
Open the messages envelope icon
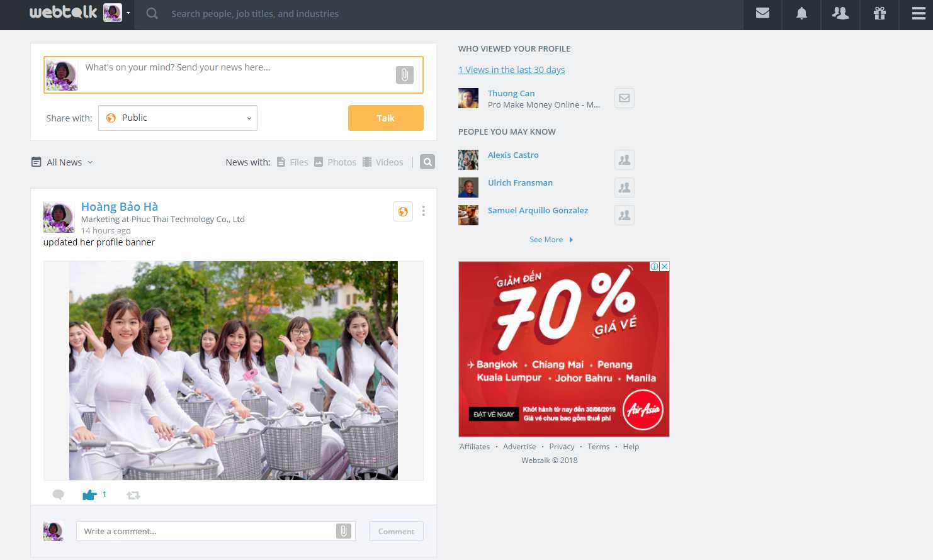(x=762, y=13)
